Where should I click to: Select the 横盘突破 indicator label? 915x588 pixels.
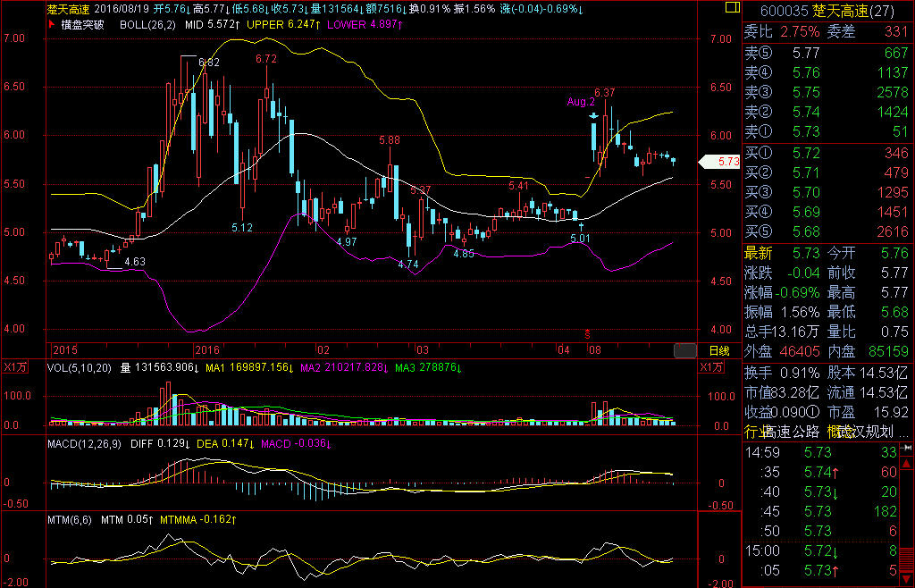(92, 25)
